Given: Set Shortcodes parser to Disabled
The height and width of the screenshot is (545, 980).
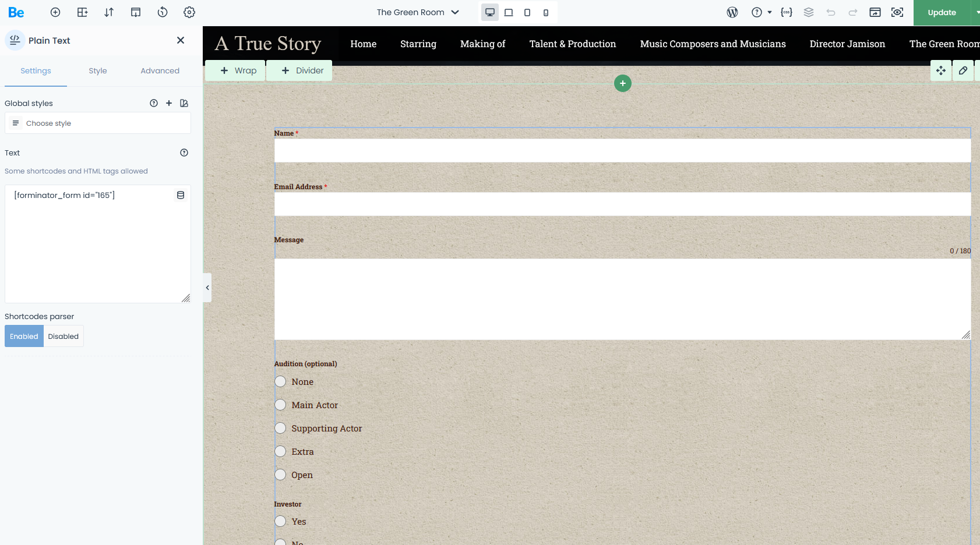Looking at the screenshot, I should click(64, 337).
